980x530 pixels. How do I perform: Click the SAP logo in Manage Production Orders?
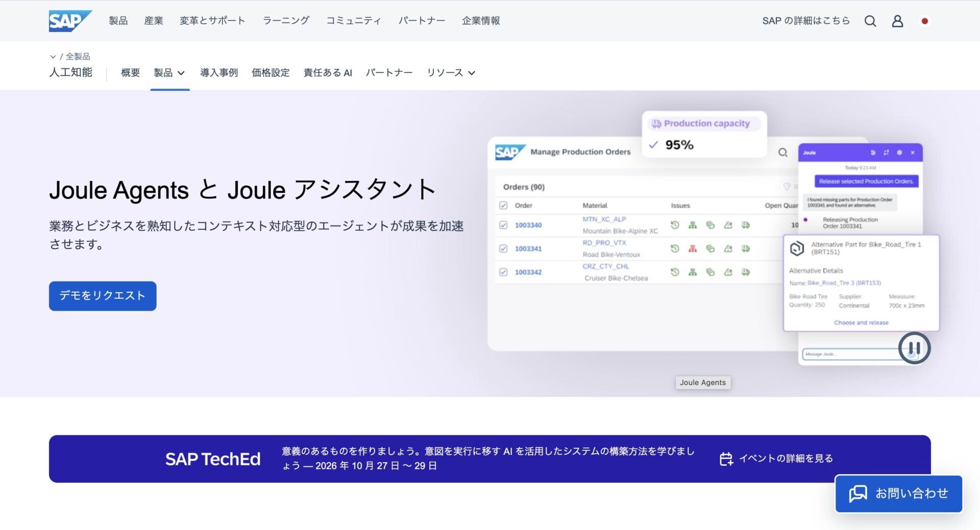click(510, 152)
